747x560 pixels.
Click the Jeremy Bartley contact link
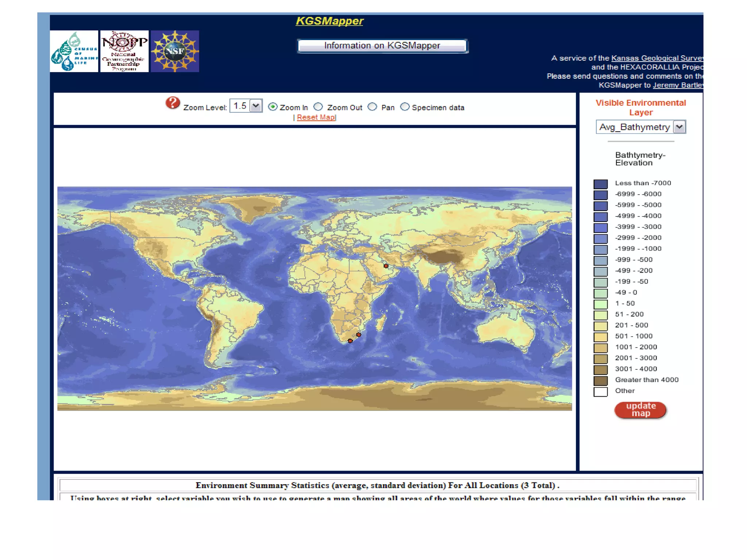click(x=678, y=85)
